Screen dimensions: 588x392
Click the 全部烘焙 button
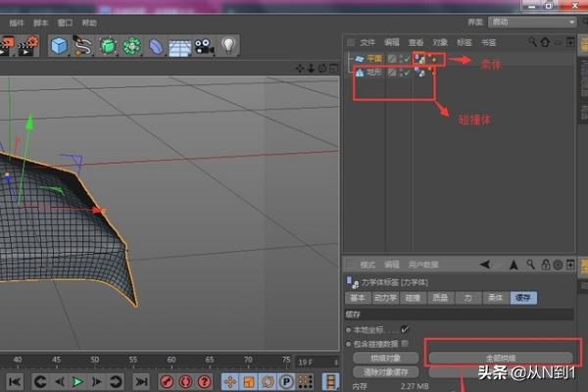(500, 357)
